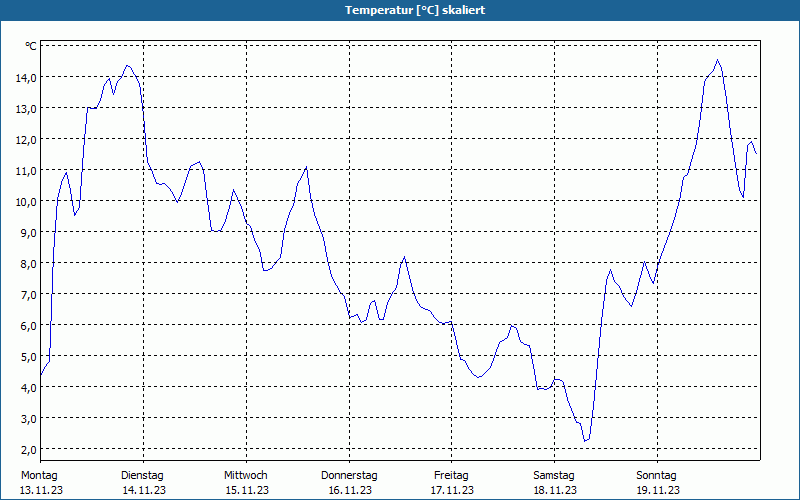Click the date 13.11.23

tap(41, 490)
